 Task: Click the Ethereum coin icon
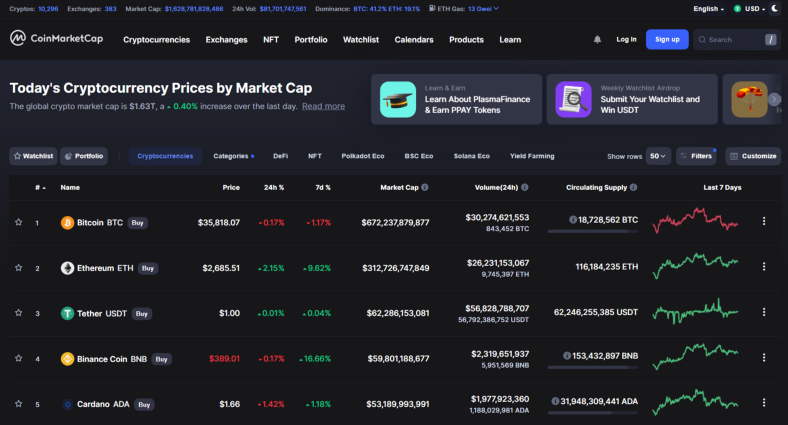(67, 268)
